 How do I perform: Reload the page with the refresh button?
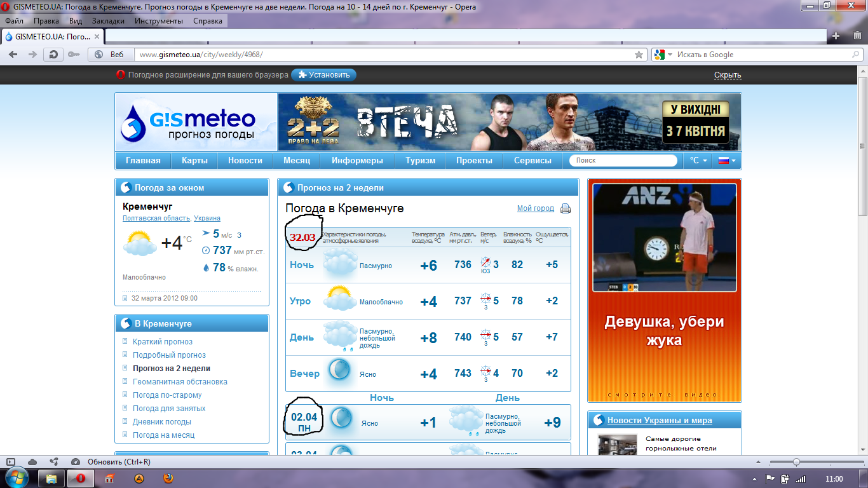[x=53, y=55]
